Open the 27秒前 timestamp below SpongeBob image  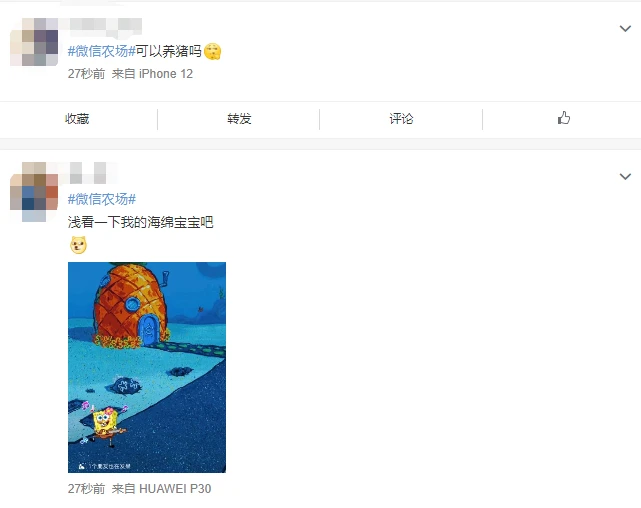point(86,488)
